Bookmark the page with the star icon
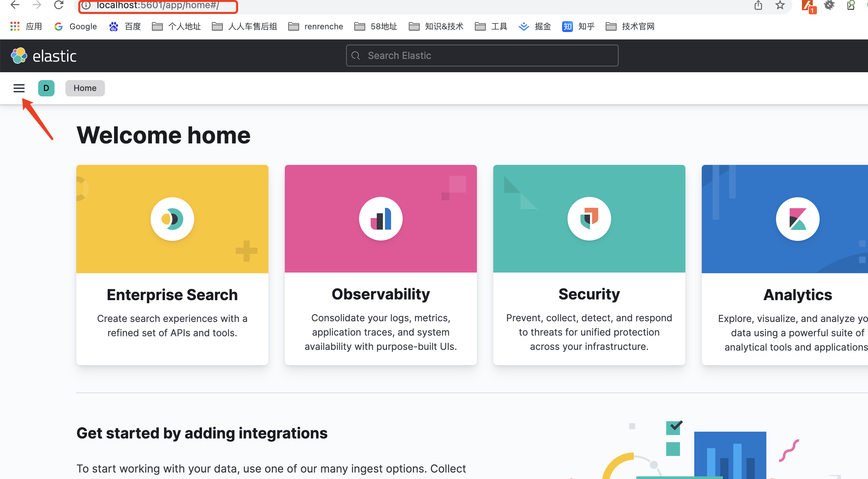The height and width of the screenshot is (479, 868). (780, 5)
